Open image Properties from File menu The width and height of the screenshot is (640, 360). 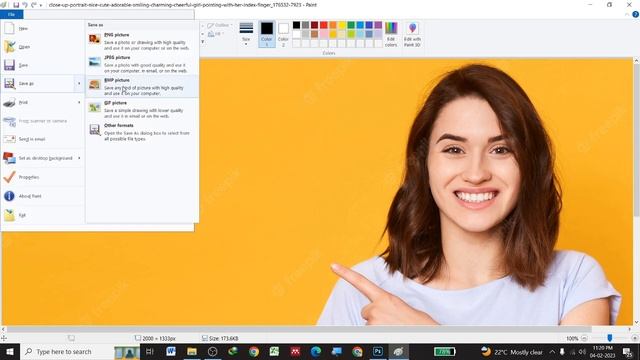(42, 177)
